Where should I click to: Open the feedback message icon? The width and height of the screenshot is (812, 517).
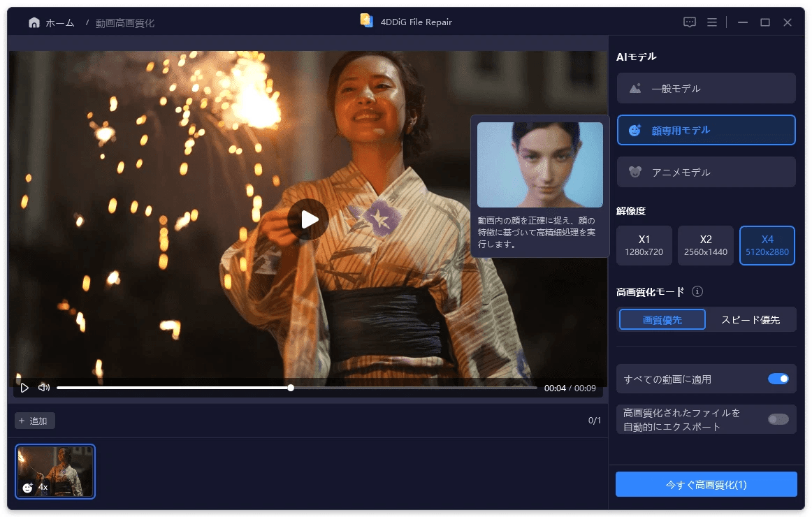click(689, 22)
